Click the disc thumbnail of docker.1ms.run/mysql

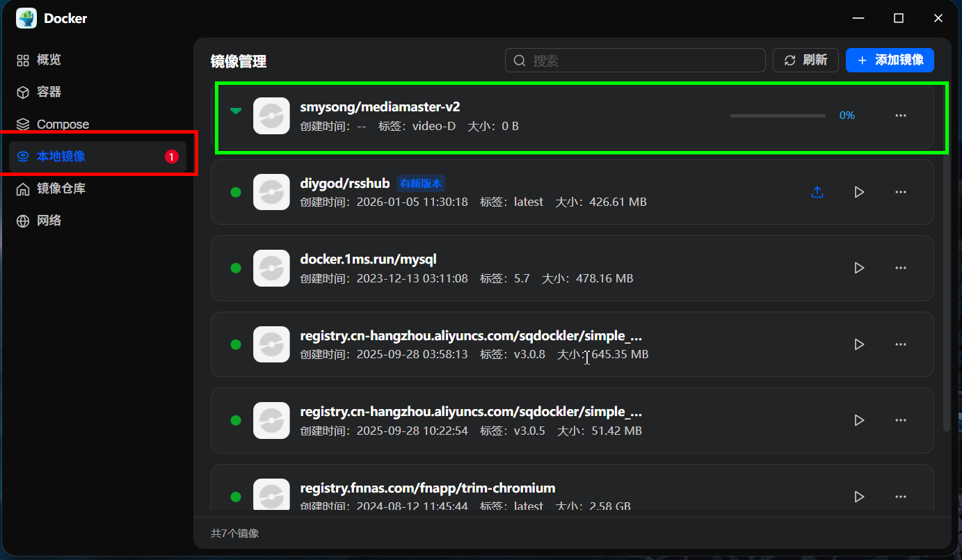(271, 268)
